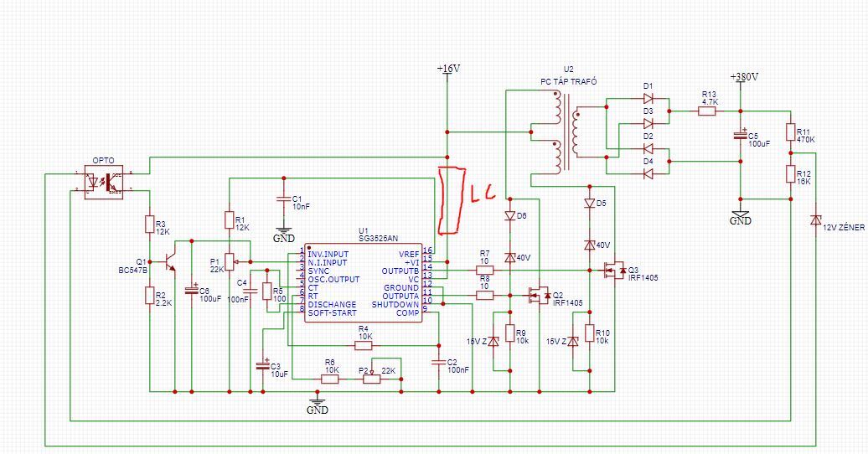Select MOSFET Q2 IRF1405 symbol

click(538, 297)
